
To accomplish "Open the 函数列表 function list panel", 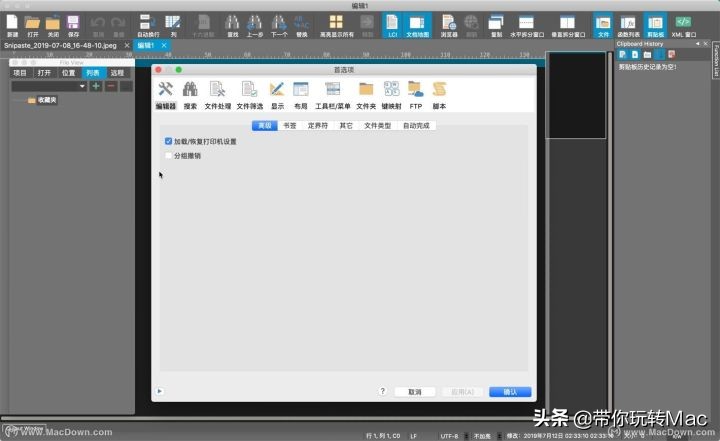I will 628,25.
